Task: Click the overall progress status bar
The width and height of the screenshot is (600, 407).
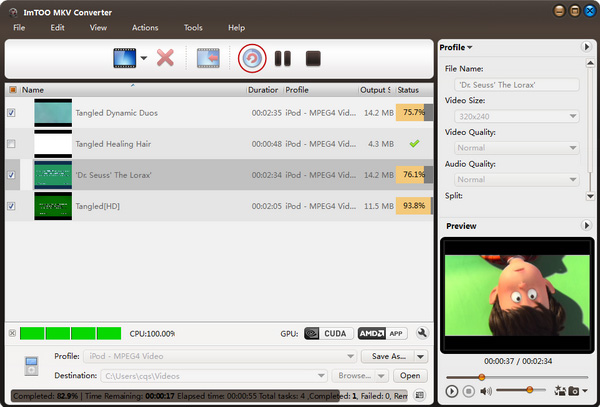Action: tap(210, 396)
